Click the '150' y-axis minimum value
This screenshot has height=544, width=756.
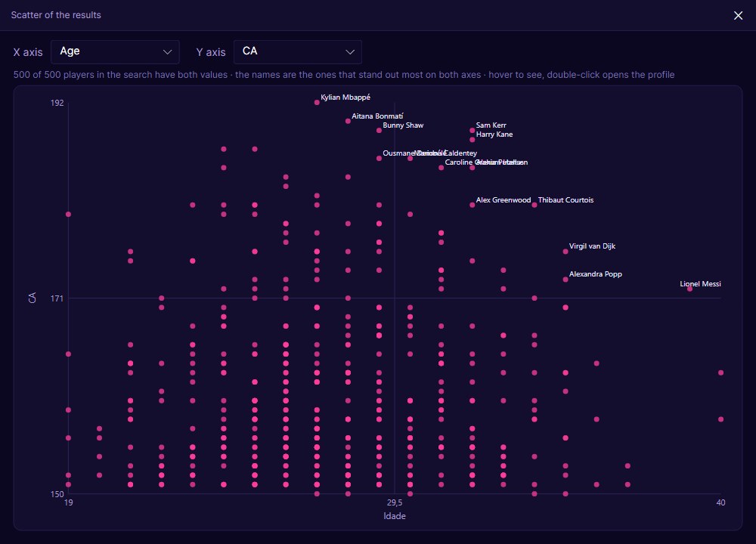(x=57, y=494)
